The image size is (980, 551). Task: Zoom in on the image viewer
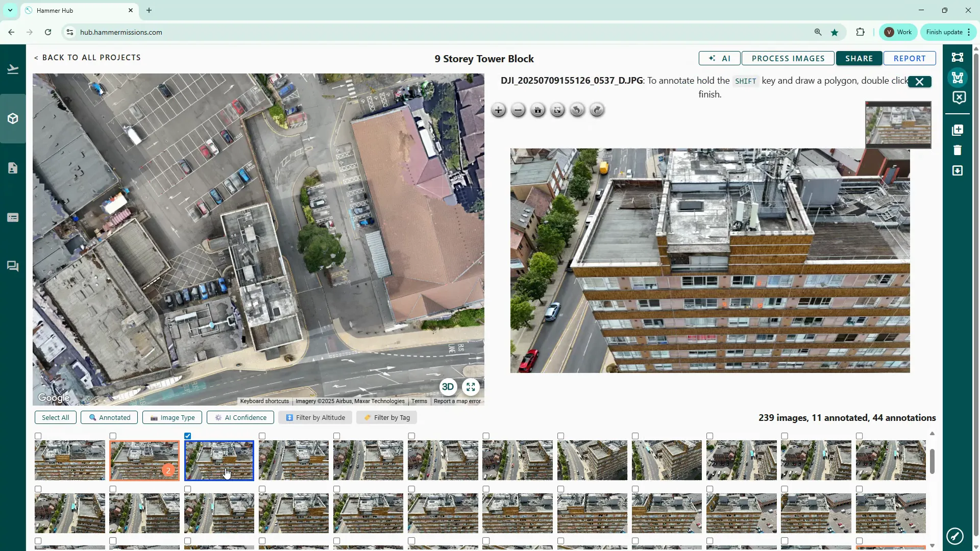(498, 110)
